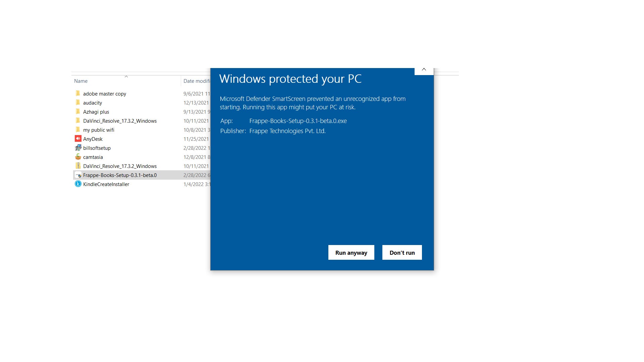Click the 12/8/2021 date of camtasia

(x=197, y=157)
